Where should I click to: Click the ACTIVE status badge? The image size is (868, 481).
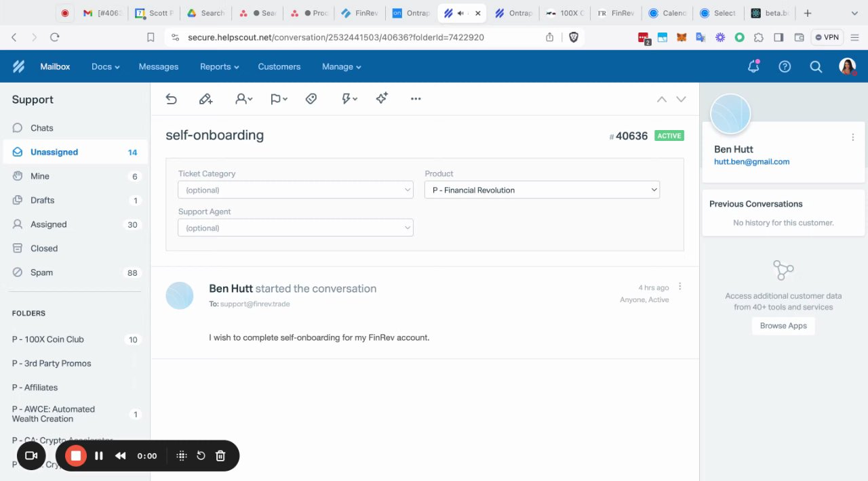pyautogui.click(x=669, y=136)
